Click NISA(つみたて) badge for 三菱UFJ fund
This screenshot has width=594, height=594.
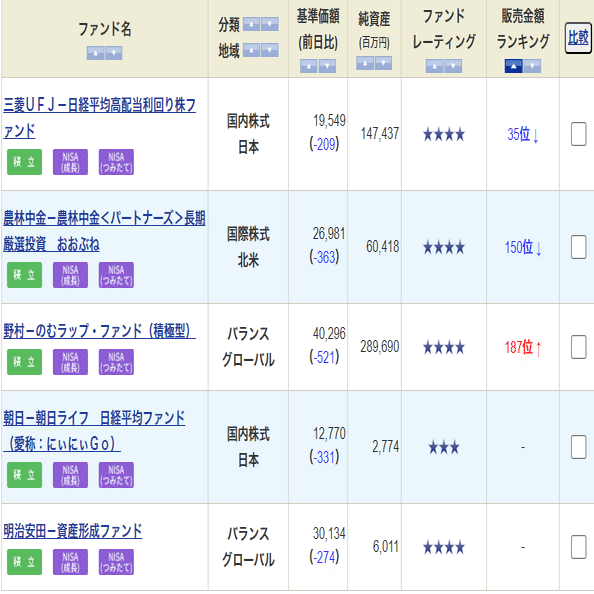(x=116, y=162)
